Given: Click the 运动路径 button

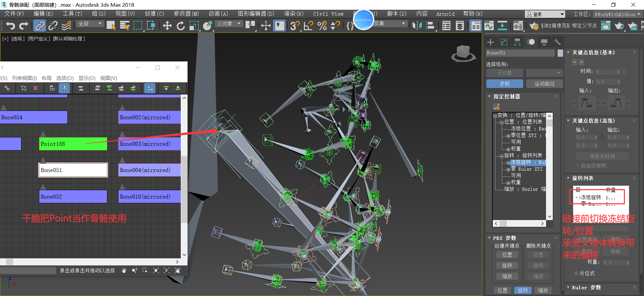Looking at the screenshot, I should 544,84.
